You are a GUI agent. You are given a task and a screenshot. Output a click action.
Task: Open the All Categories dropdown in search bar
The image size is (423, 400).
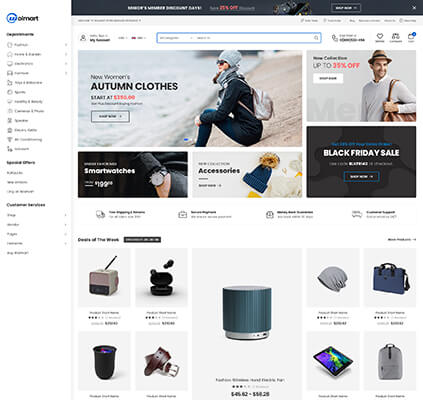[176, 38]
